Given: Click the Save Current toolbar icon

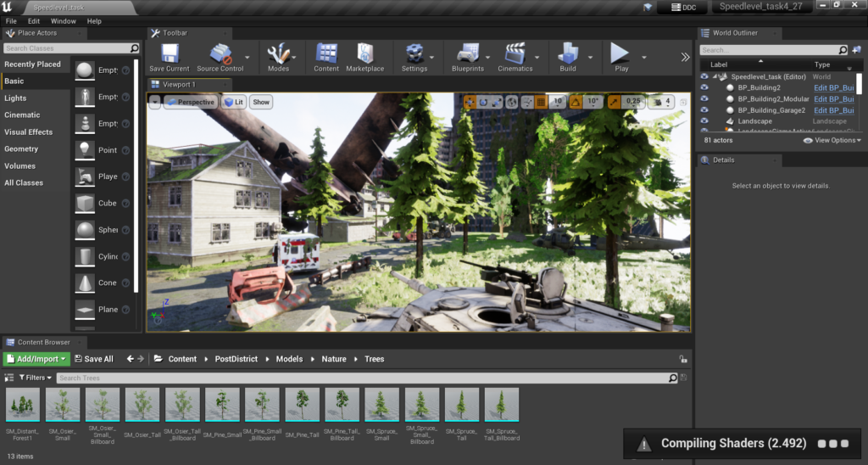Looking at the screenshot, I should (169, 55).
